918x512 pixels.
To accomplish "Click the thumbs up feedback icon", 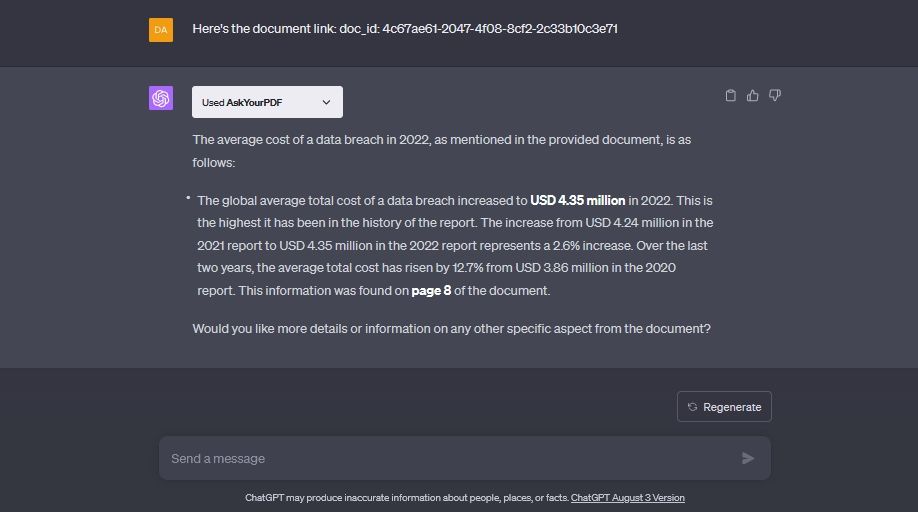I will pyautogui.click(x=753, y=96).
